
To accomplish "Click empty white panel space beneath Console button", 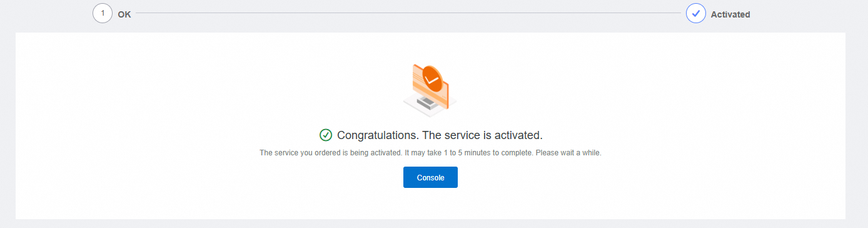I will click(x=430, y=204).
